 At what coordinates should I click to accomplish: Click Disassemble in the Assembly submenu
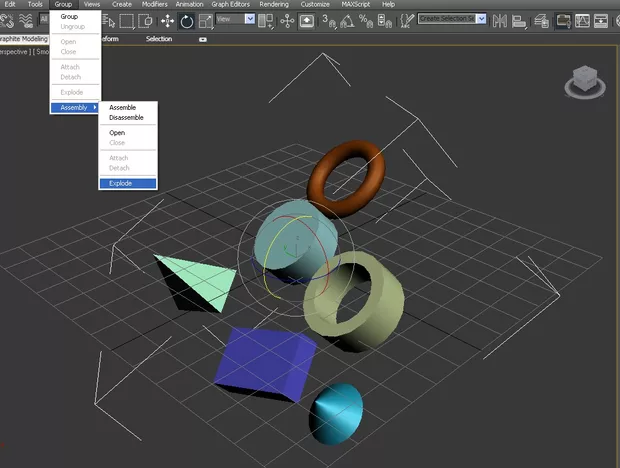click(126, 117)
